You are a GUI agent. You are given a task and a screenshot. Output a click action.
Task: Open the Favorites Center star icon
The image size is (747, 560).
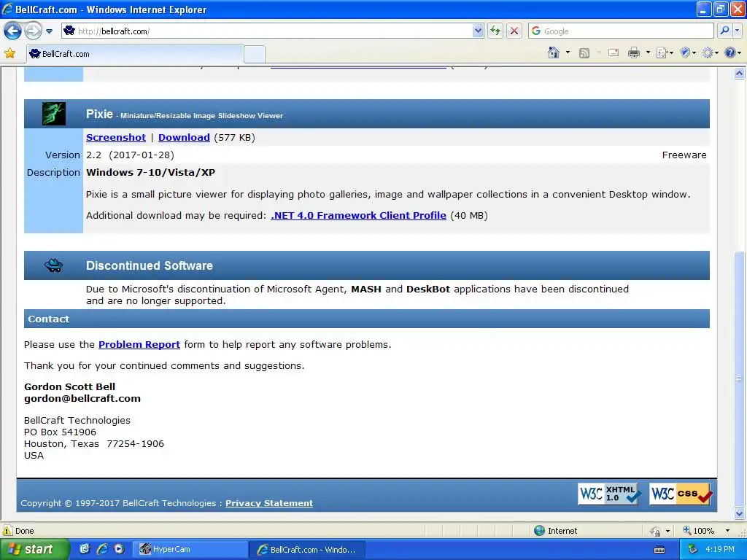[9, 53]
